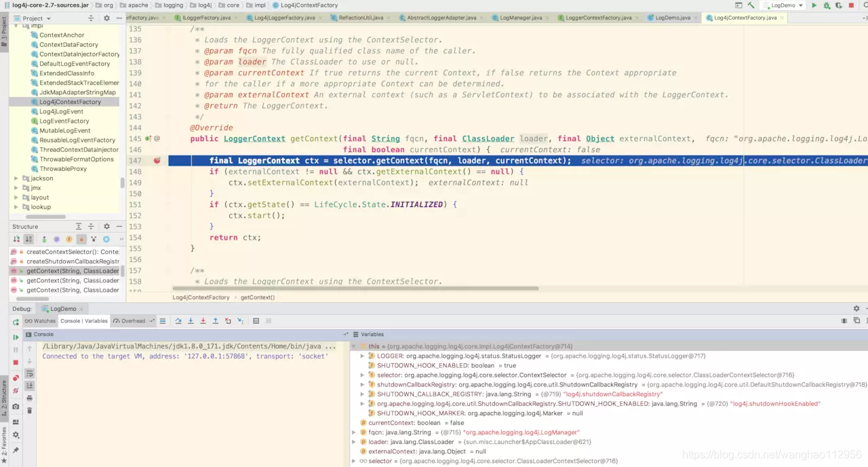This screenshot has height=467, width=868.
Task: Expand jackson package folder
Action: point(16,179)
